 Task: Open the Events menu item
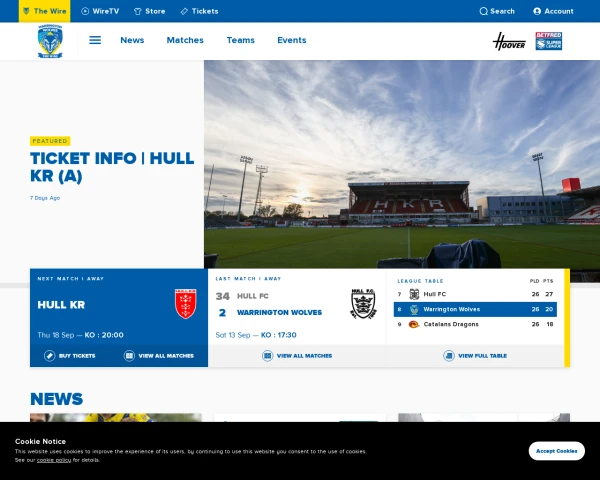pyautogui.click(x=292, y=40)
